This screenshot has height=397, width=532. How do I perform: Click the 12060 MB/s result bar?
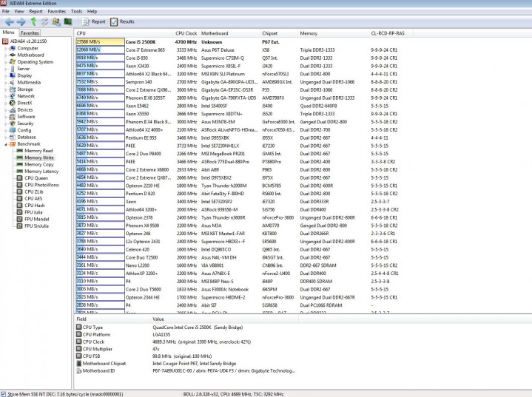[101, 50]
